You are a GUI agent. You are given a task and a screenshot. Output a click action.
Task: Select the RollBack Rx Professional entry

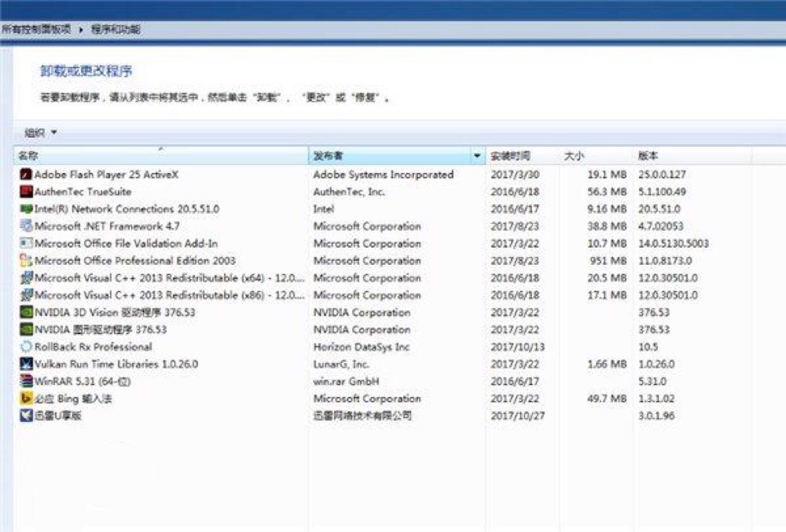94,347
